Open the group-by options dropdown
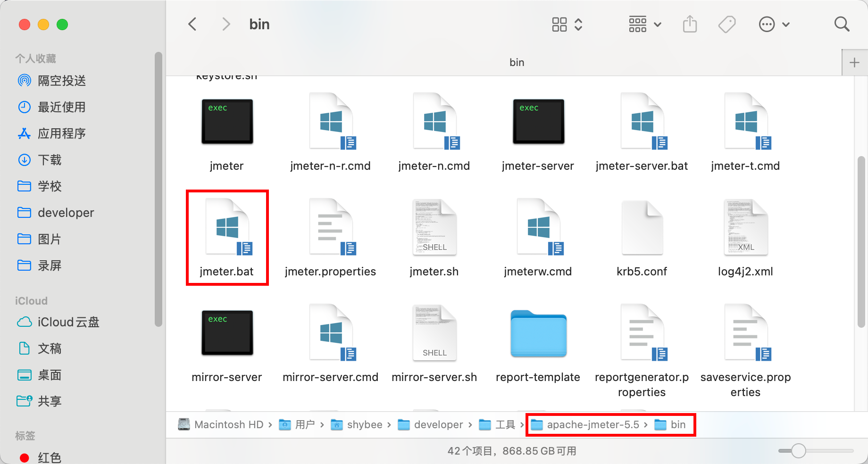 (645, 24)
